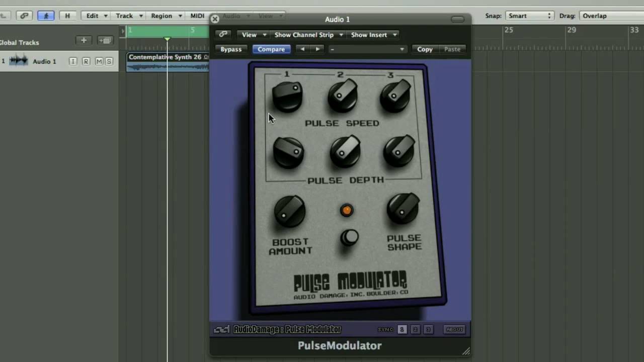The height and width of the screenshot is (362, 644).
Task: Toggle the pedal footswitch button
Action: point(349,238)
